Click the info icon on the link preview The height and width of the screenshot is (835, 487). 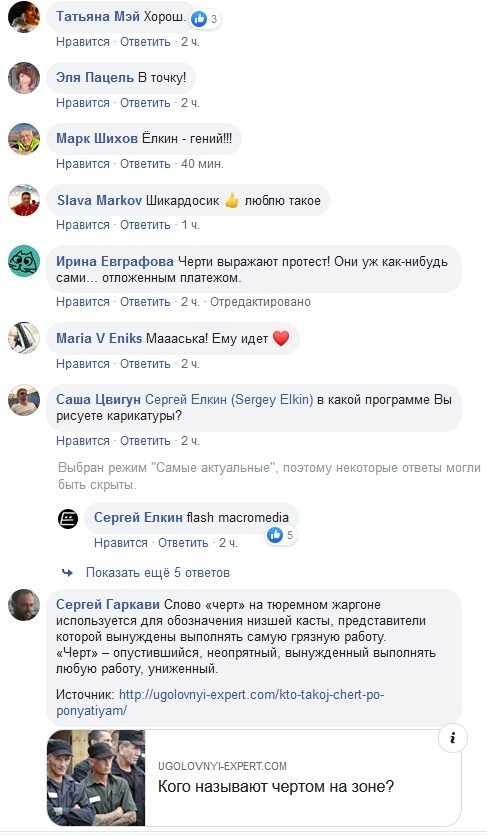pos(452,738)
